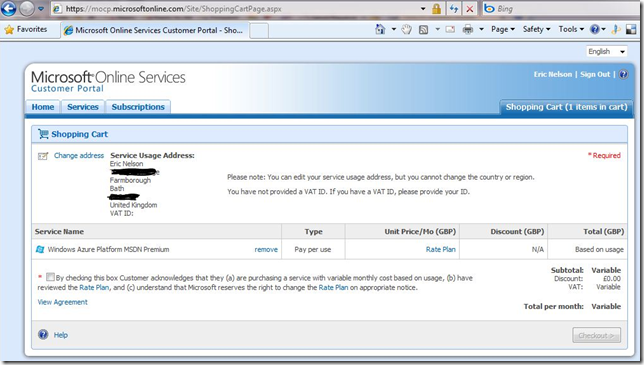Viewport: 644px width, 365px height.
Task: Click the edit address pencil icon
Action: 43,156
